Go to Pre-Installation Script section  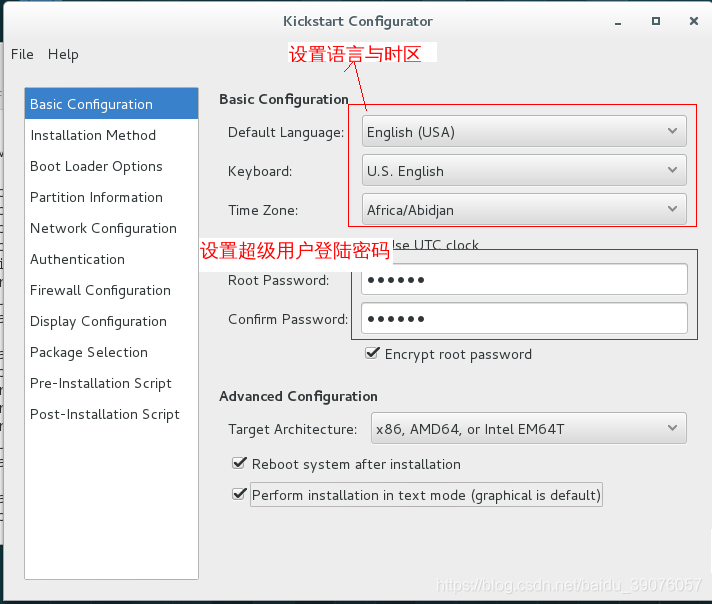[111, 383]
